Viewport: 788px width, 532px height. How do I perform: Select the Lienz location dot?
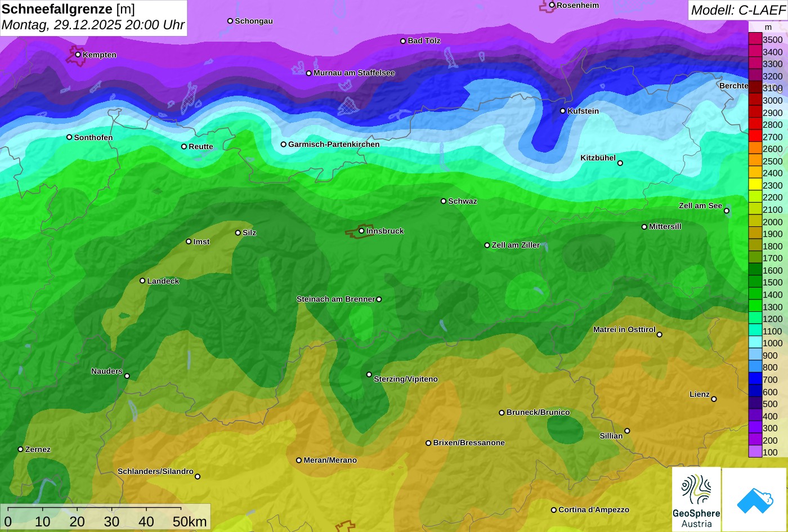coord(714,399)
